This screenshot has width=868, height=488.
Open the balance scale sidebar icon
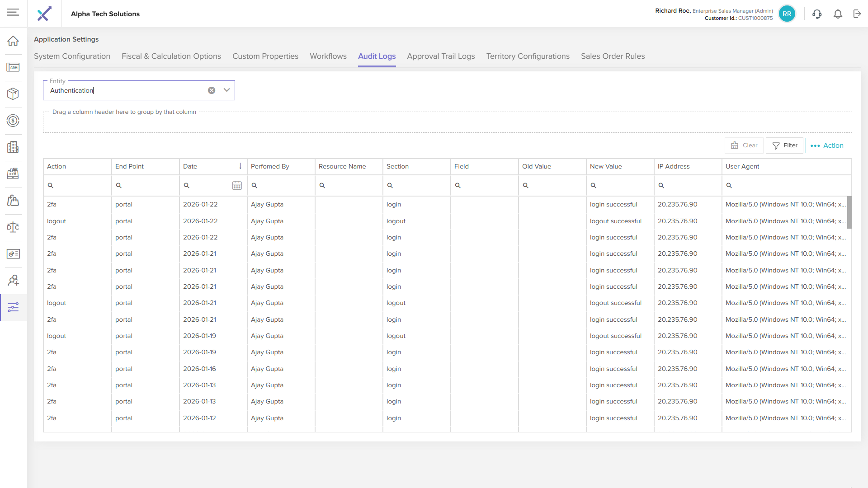pos(13,227)
